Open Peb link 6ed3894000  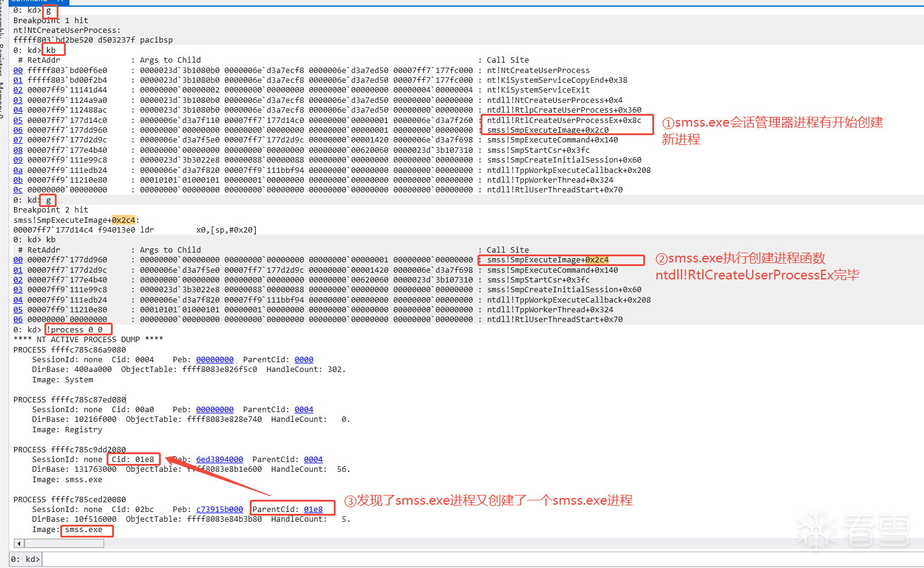click(219, 460)
